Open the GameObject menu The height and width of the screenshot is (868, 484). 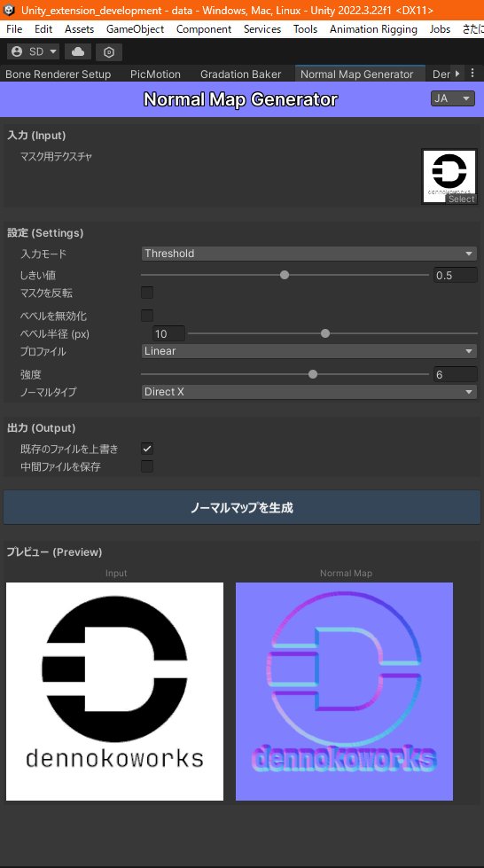[135, 28]
